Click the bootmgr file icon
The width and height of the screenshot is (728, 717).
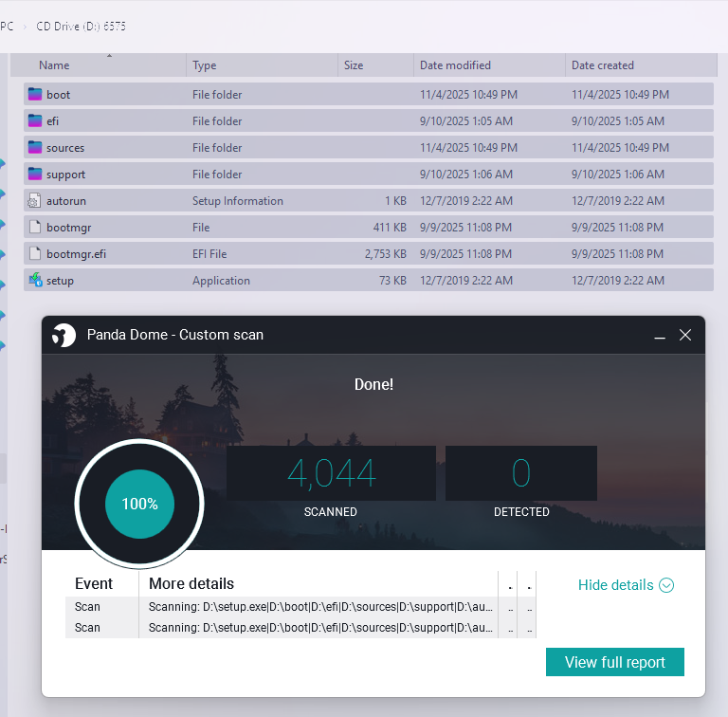[35, 227]
